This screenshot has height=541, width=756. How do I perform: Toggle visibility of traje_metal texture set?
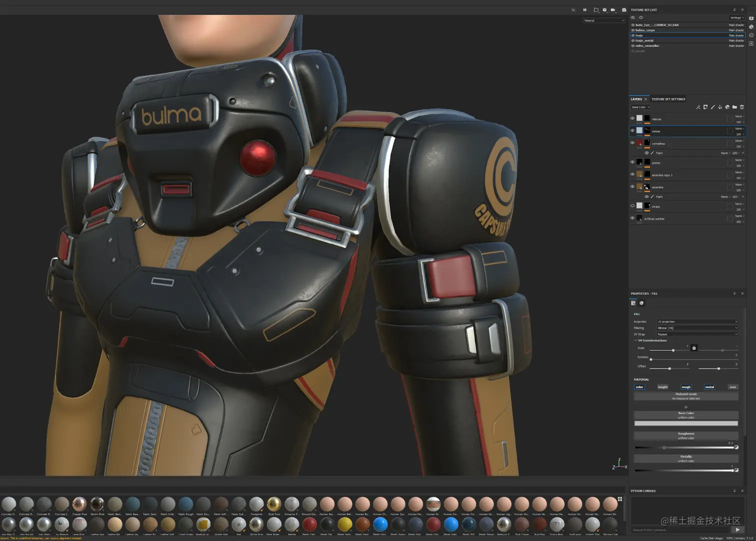coord(633,40)
